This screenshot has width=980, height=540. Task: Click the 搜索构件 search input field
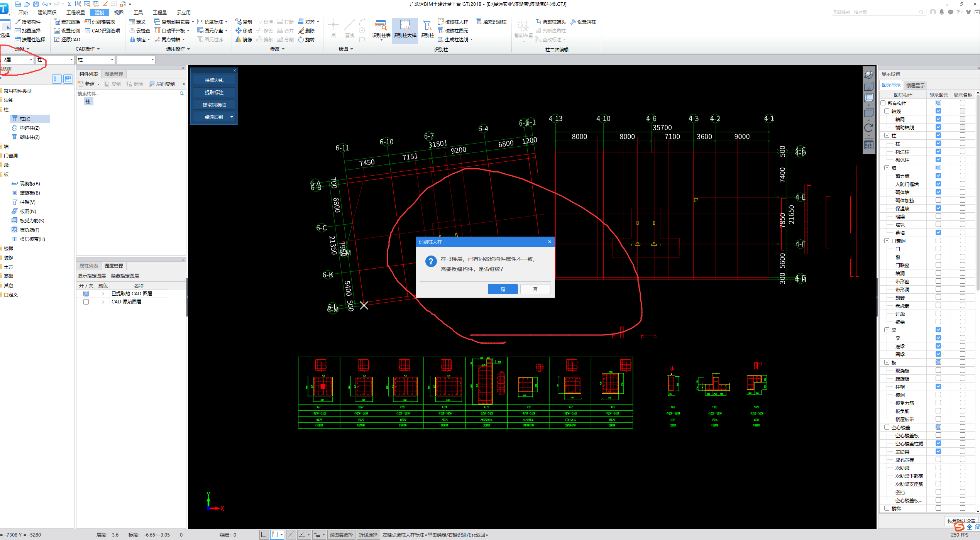(128, 93)
